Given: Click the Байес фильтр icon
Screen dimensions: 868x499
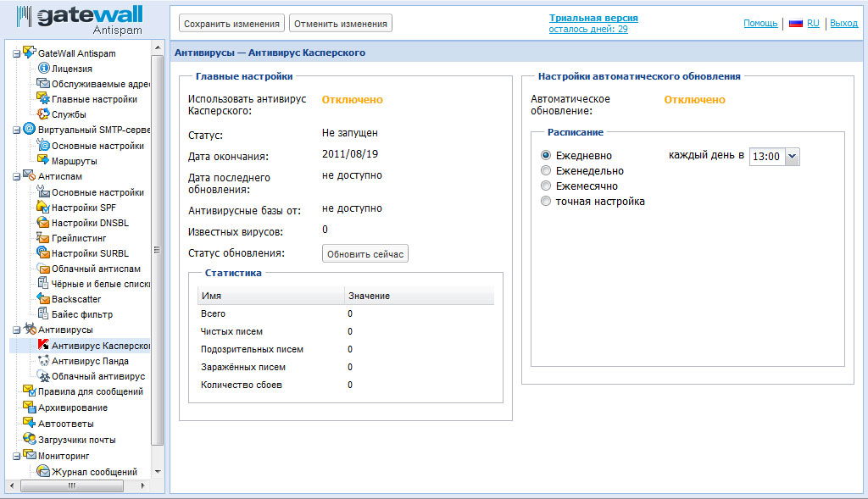Looking at the screenshot, I should (44, 313).
